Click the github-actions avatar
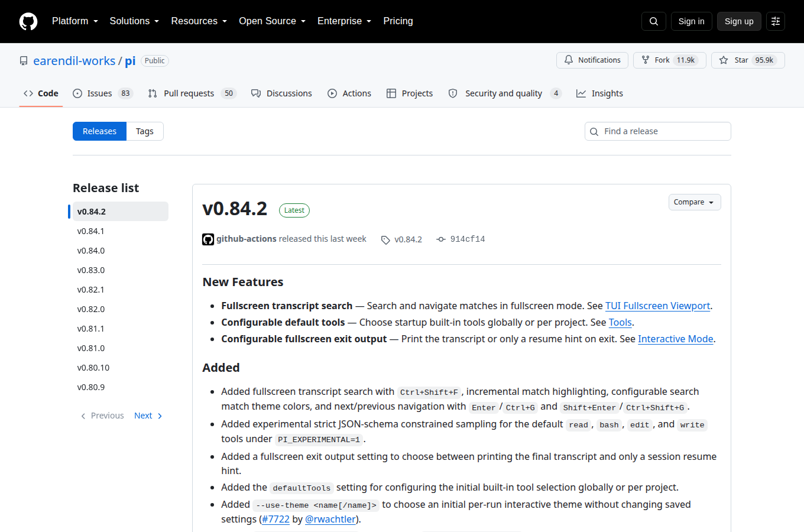 [x=208, y=239]
